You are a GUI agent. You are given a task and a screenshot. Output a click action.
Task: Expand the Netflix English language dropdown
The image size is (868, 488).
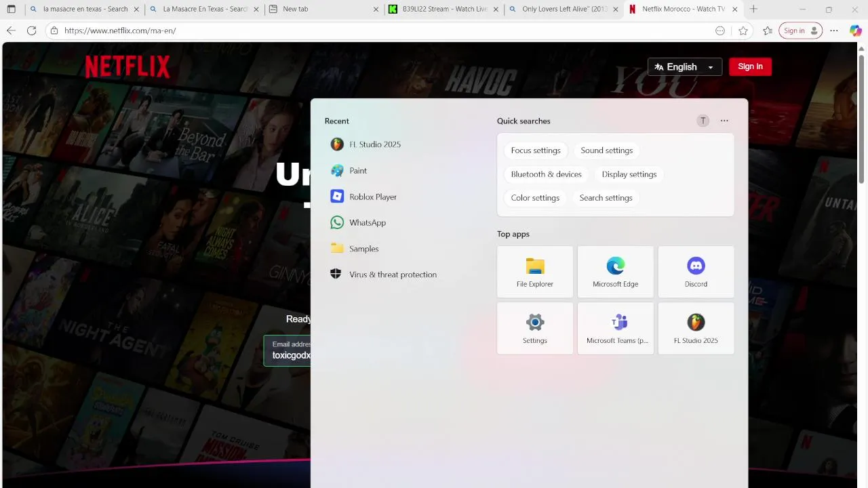(685, 66)
